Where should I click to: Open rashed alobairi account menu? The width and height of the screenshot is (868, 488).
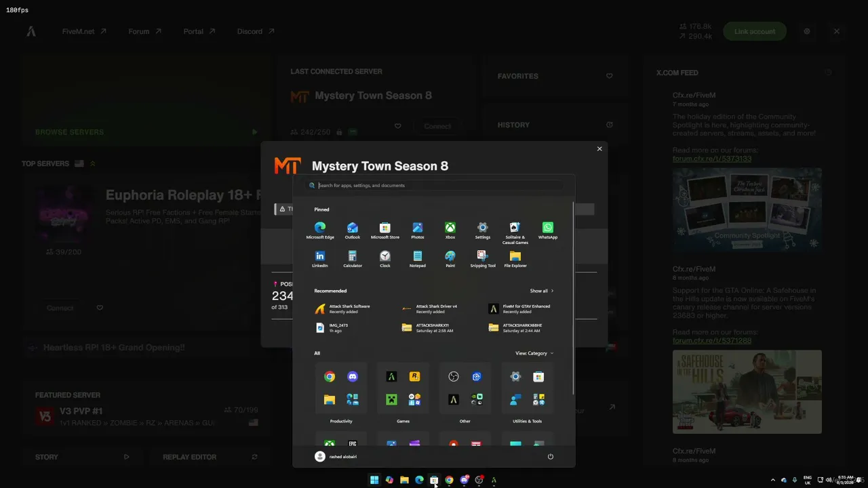(336, 457)
